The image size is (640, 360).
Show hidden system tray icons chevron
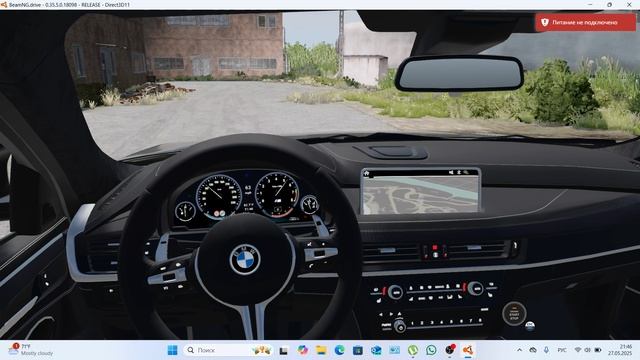tap(519, 350)
